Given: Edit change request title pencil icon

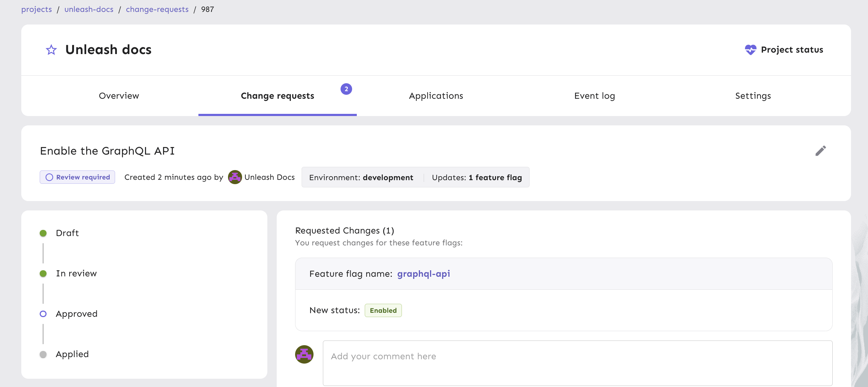Looking at the screenshot, I should 820,151.
